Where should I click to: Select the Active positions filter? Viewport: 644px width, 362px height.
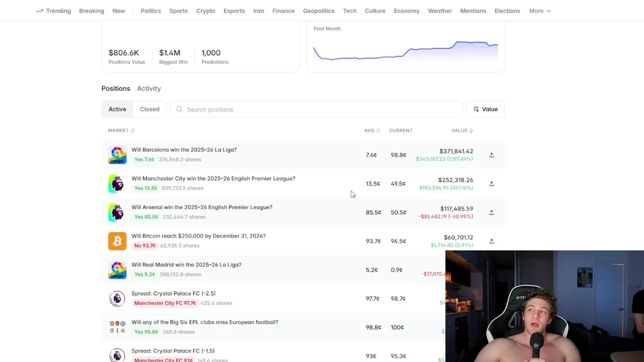117,109
